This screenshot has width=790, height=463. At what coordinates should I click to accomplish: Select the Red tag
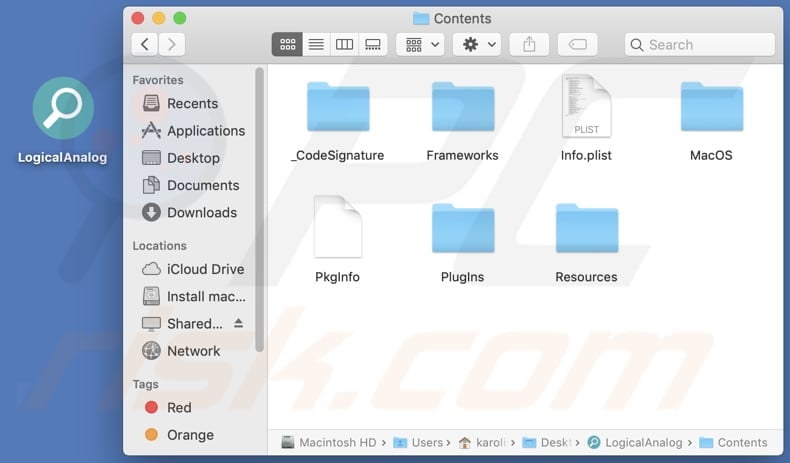point(168,407)
